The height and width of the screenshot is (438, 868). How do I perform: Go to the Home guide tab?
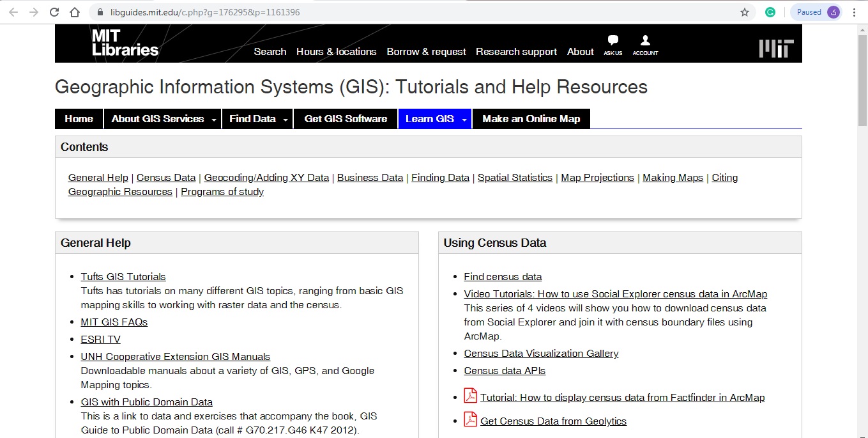[79, 119]
